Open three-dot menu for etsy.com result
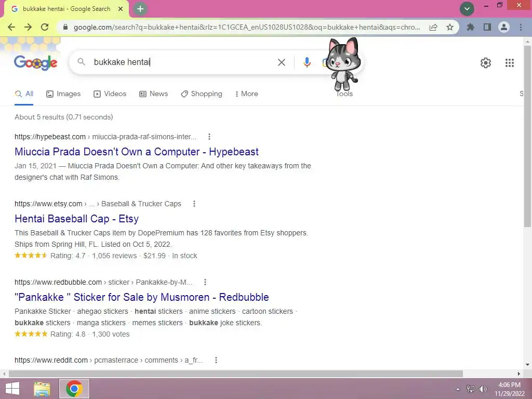The height and width of the screenshot is (399, 532). (x=194, y=204)
